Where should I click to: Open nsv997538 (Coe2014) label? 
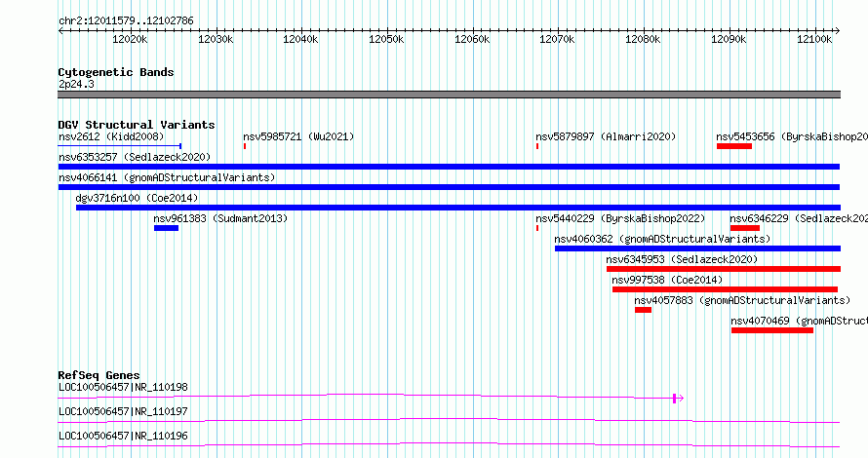tap(667, 280)
